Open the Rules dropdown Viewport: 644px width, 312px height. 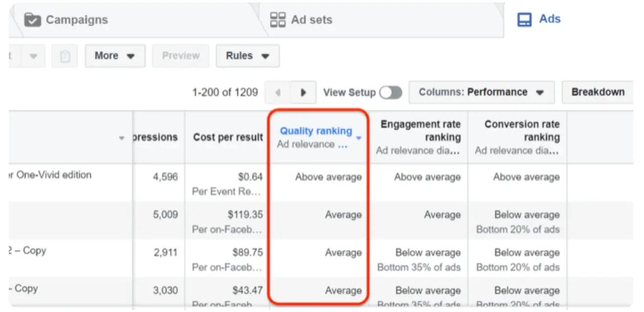[x=247, y=55]
